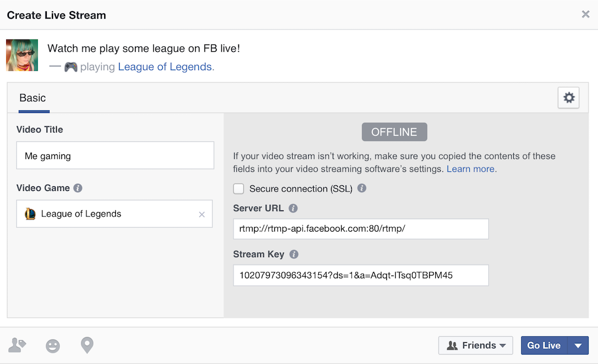598x364 pixels.
Task: Select the Server URL field
Action: coord(361,229)
